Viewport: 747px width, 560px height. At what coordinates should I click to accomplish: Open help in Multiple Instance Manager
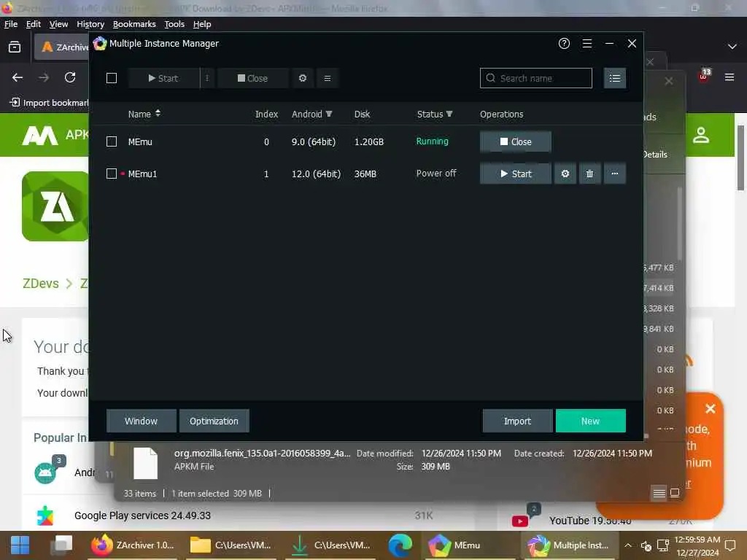point(564,43)
